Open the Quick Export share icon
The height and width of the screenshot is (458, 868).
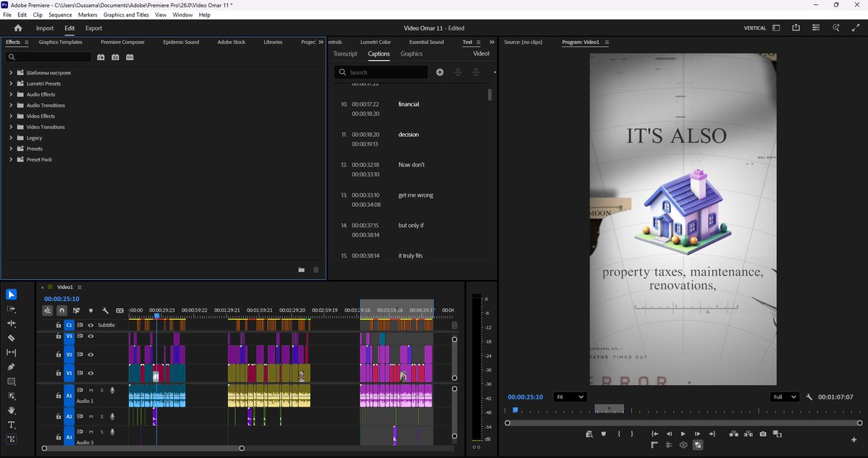click(x=796, y=27)
